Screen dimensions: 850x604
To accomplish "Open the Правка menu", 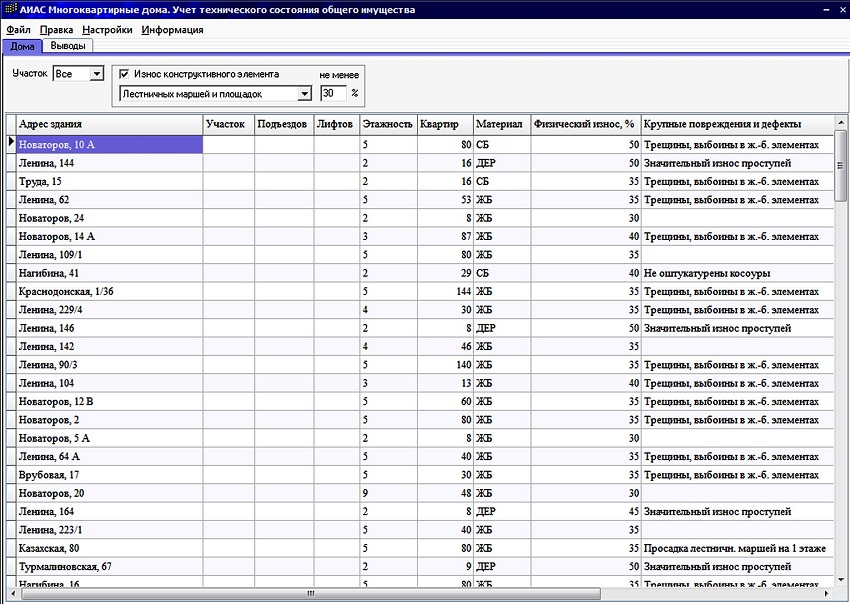I will [56, 30].
